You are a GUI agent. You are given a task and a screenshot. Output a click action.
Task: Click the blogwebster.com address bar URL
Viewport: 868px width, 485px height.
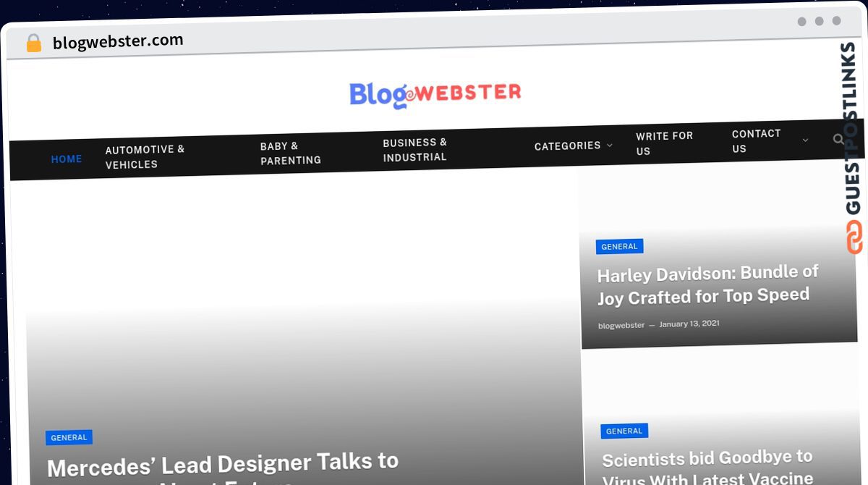point(118,42)
